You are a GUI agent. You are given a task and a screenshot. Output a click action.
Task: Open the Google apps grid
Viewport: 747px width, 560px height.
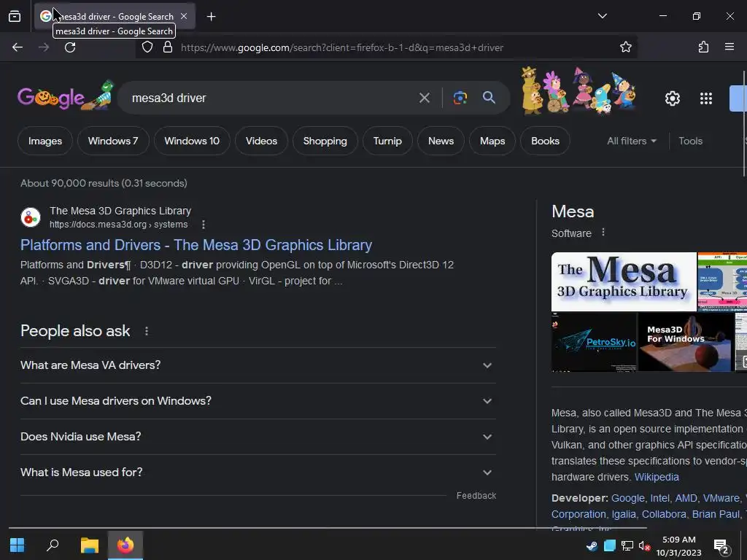pyautogui.click(x=706, y=98)
